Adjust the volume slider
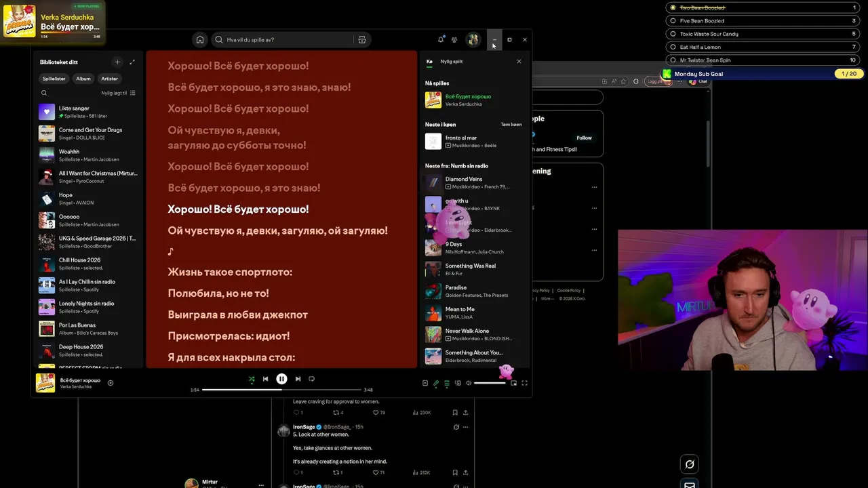Viewport: 868px width, 488px height. click(x=490, y=383)
